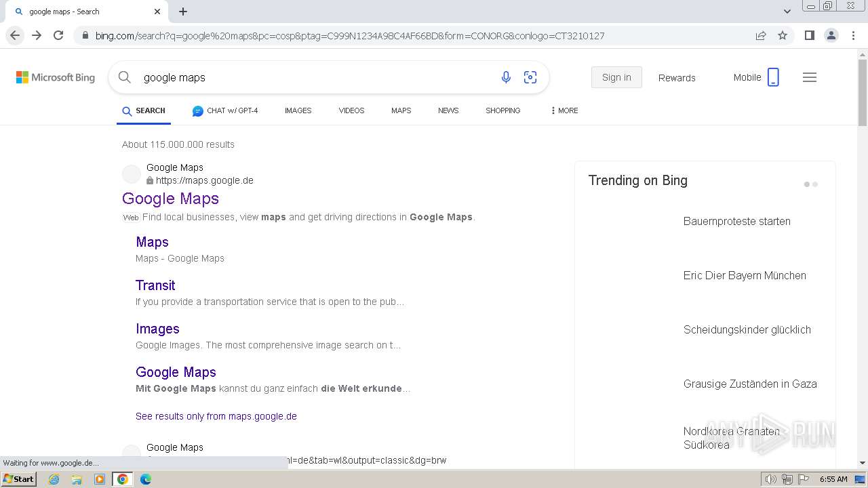Open trending topic Scheidungskinder glücklich
Viewport: 868px width, 488px height.
tap(747, 329)
